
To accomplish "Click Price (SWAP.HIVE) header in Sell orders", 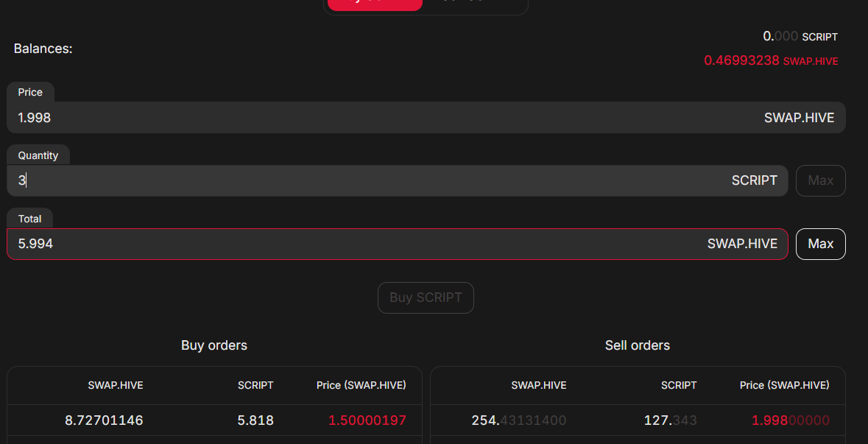I will click(x=784, y=385).
